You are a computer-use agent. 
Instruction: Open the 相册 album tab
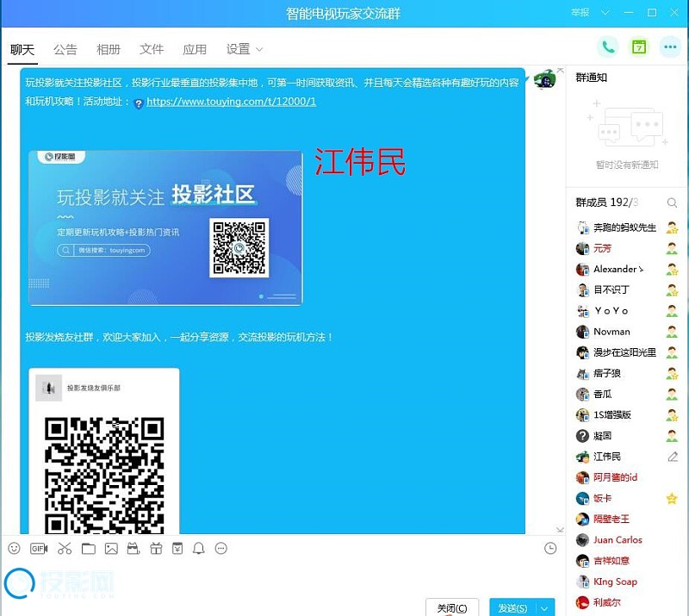tap(109, 50)
